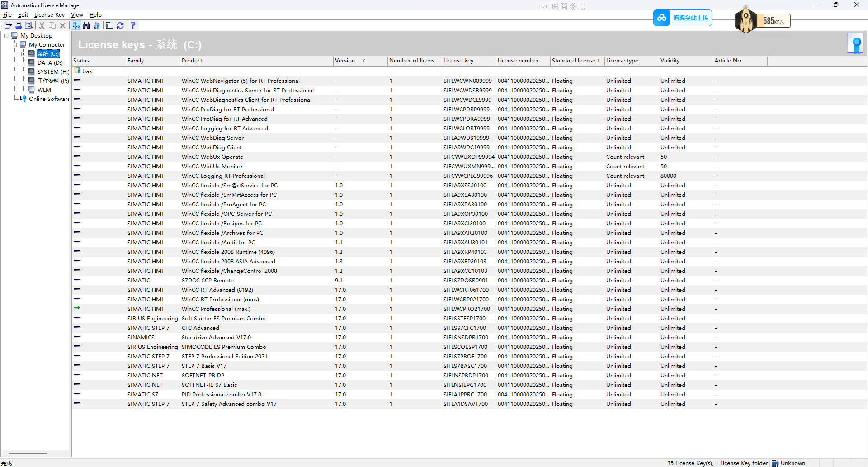Screen dimensions: 868x467
Task: Click the left pane horizontal scrollbar
Action: pos(28,453)
